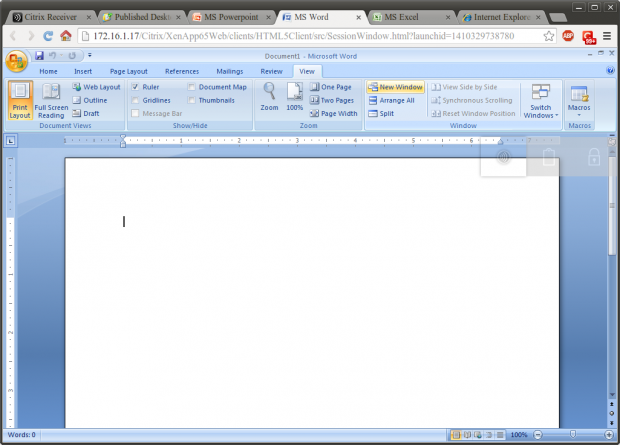
Task: Save document from Quick Access Toolbar
Action: [39, 56]
